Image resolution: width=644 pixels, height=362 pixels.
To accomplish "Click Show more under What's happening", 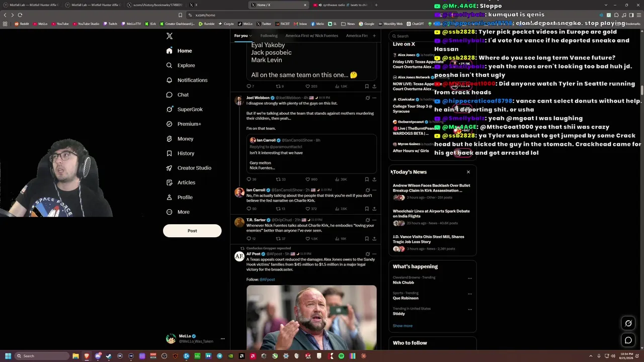I will pos(403,326).
